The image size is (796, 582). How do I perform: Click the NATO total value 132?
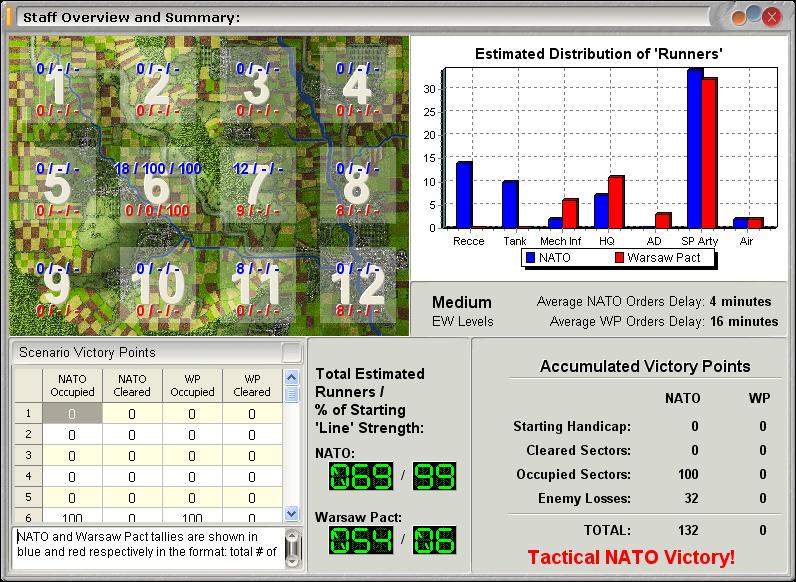[688, 530]
